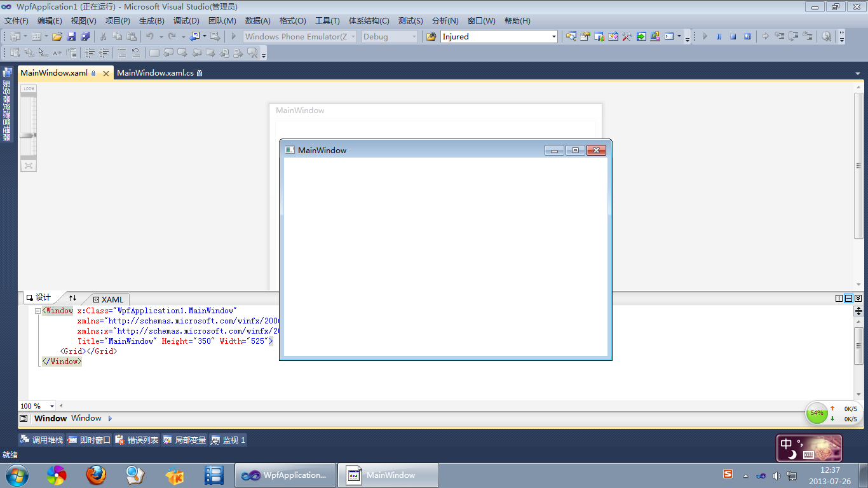Open the 调试(D) menu
The width and height of the screenshot is (868, 488).
186,21
